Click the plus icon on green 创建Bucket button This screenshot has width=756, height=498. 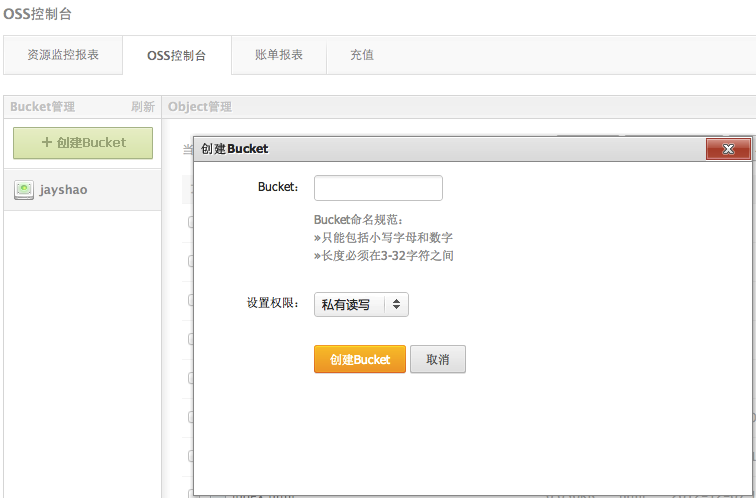click(46, 143)
